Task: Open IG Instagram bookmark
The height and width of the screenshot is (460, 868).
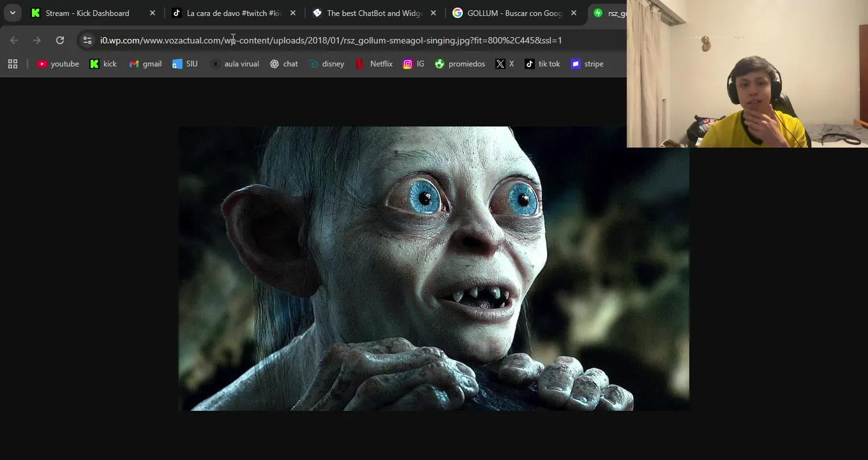Action: coord(414,64)
